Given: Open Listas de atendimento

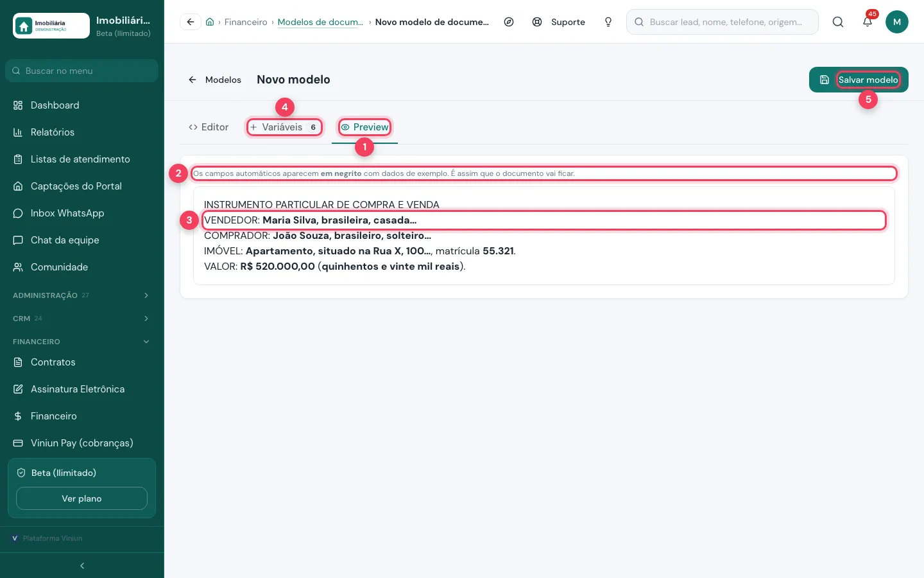Looking at the screenshot, I should pos(81,159).
